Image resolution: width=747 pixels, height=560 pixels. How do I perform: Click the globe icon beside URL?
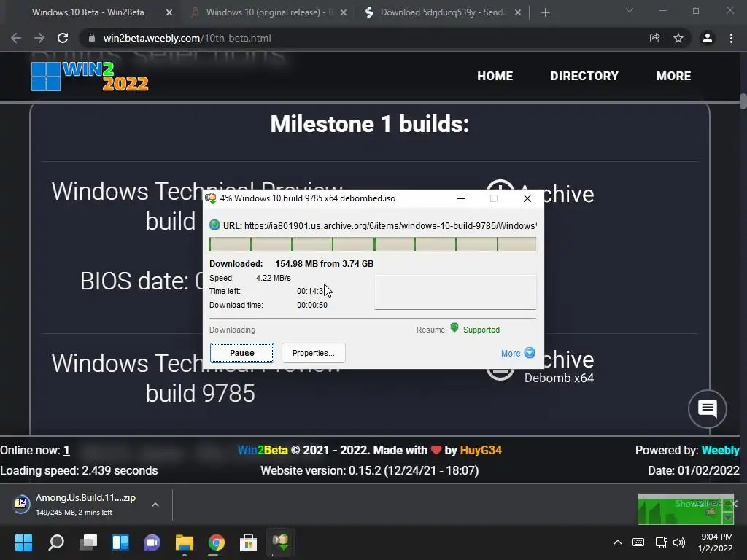tap(215, 225)
